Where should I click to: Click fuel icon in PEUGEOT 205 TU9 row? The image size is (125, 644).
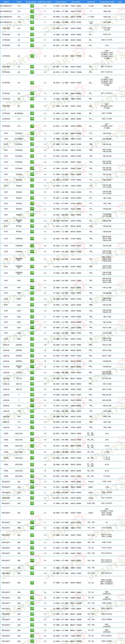(32, 487)
